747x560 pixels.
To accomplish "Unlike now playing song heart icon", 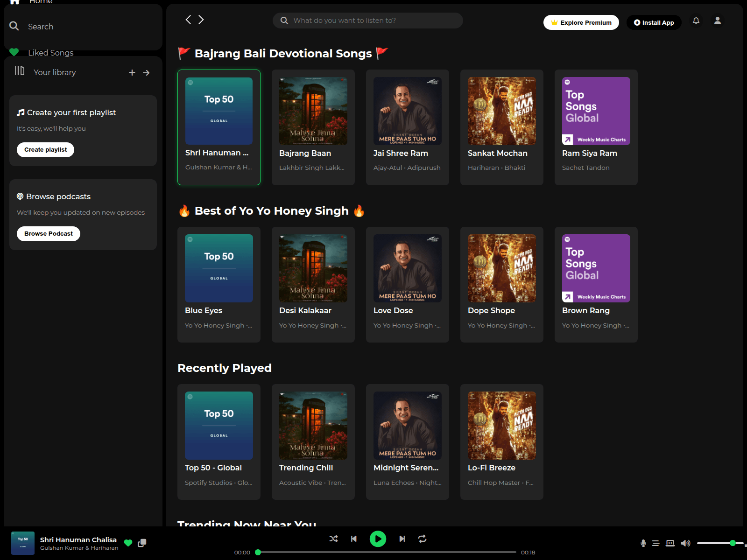I will [128, 543].
